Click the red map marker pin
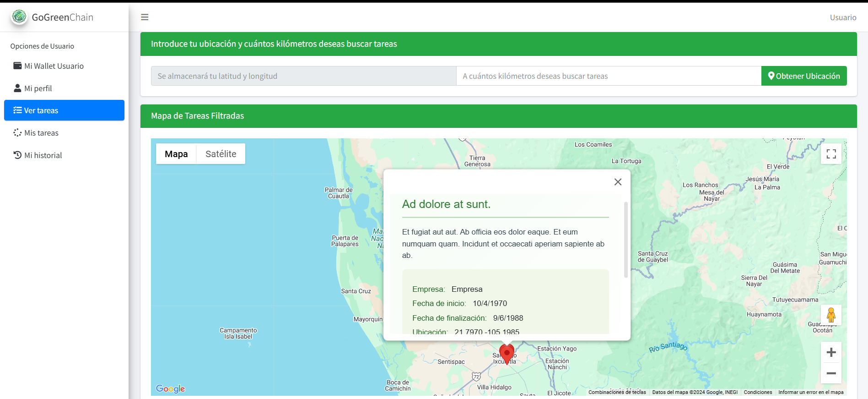 coord(507,353)
